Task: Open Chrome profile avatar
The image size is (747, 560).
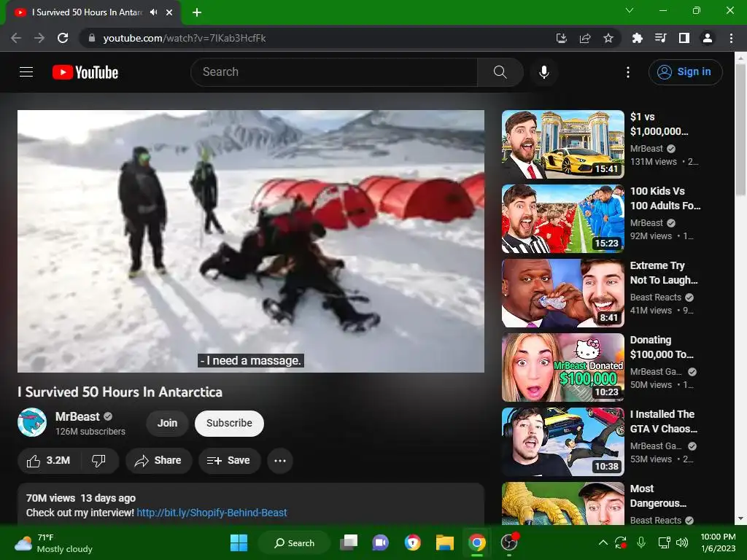Action: point(708,38)
